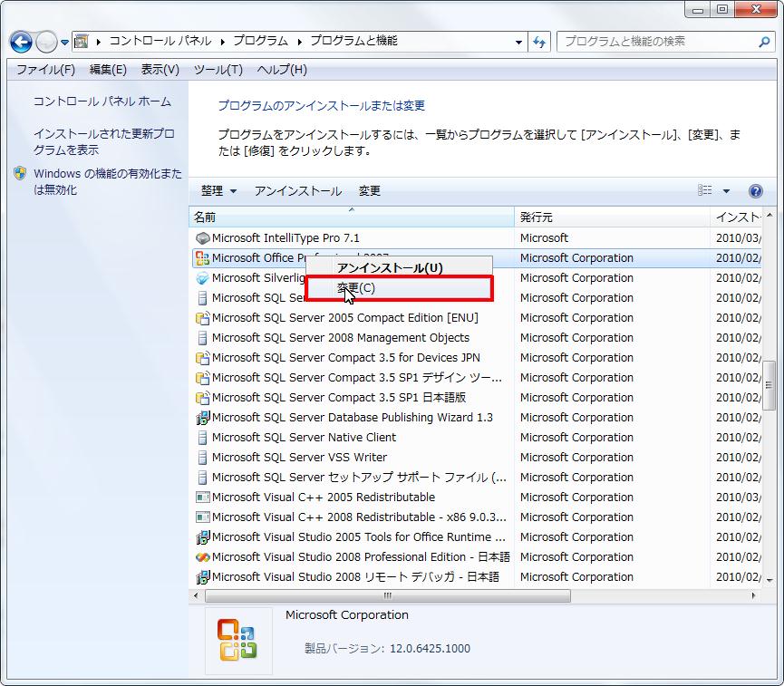The image size is (784, 686).
Task: Click the horizontal scrollbar thumb
Action: click(388, 595)
